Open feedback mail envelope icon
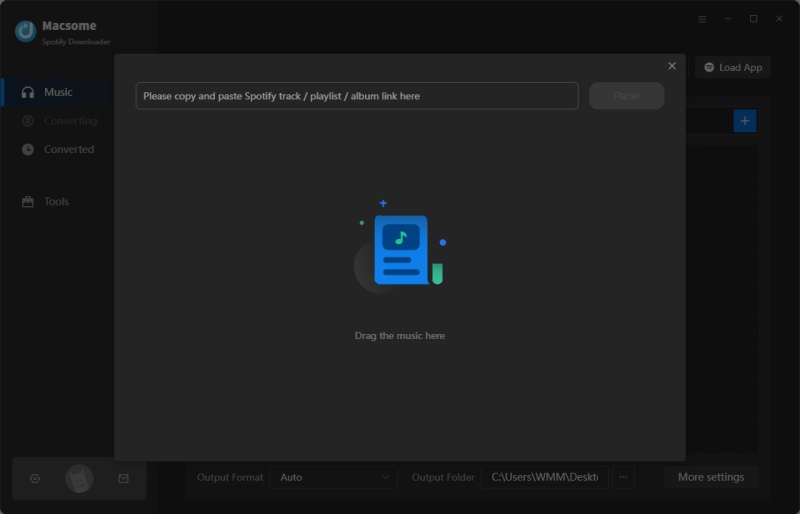This screenshot has height=514, width=800. point(123,478)
